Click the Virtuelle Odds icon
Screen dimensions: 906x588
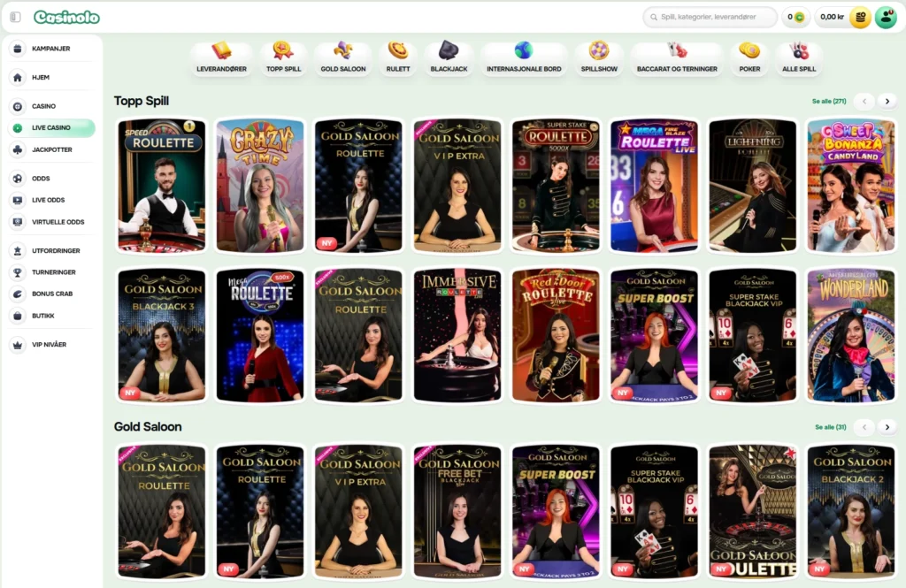(x=18, y=222)
